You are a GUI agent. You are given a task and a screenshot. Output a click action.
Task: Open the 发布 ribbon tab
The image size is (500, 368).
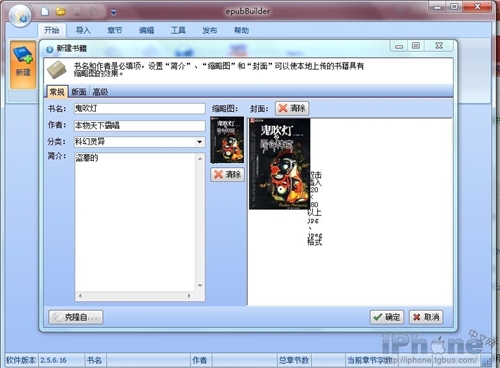[210, 30]
